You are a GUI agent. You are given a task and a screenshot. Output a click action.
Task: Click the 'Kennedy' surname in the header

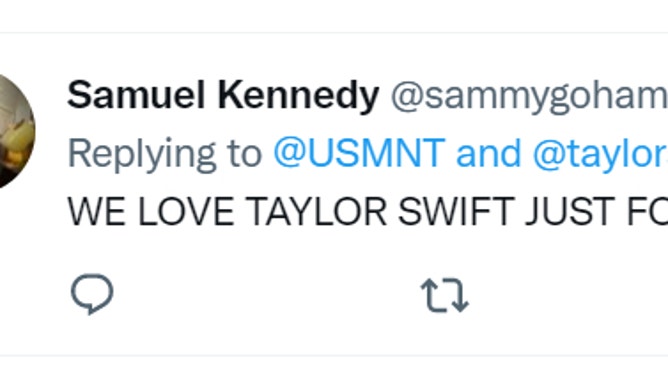pyautogui.click(x=298, y=95)
